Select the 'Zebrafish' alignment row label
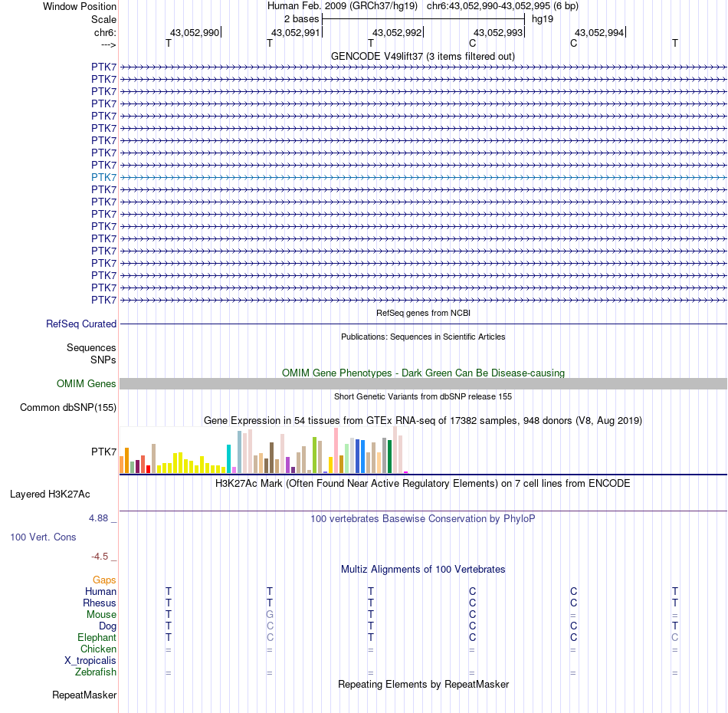This screenshot has width=728, height=713. [96, 672]
